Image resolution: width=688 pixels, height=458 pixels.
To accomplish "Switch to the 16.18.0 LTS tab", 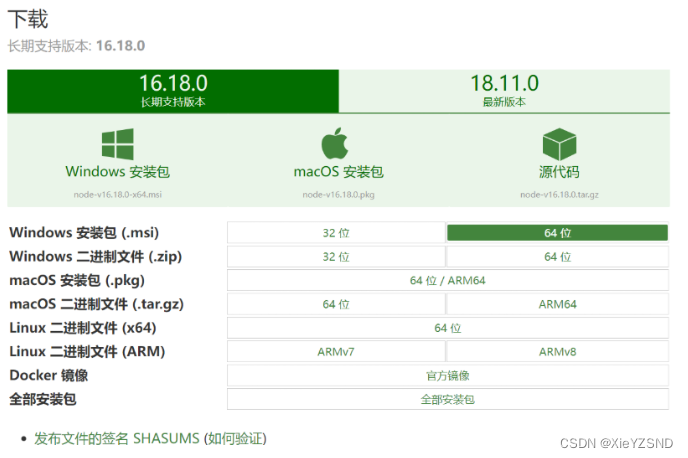I will coord(173,91).
